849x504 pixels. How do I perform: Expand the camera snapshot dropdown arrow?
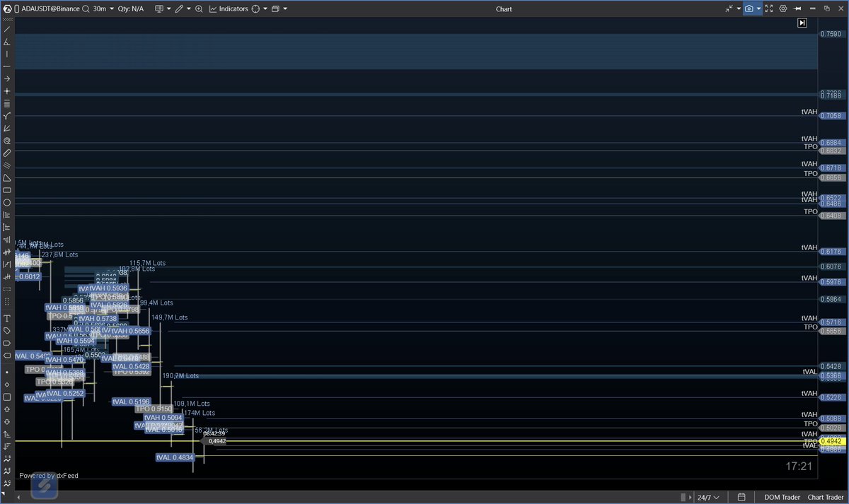[x=758, y=9]
